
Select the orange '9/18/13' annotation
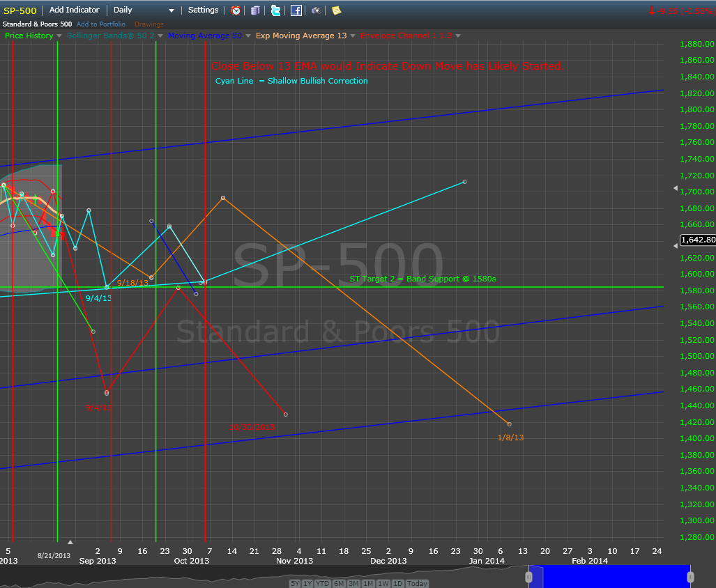tap(132, 283)
